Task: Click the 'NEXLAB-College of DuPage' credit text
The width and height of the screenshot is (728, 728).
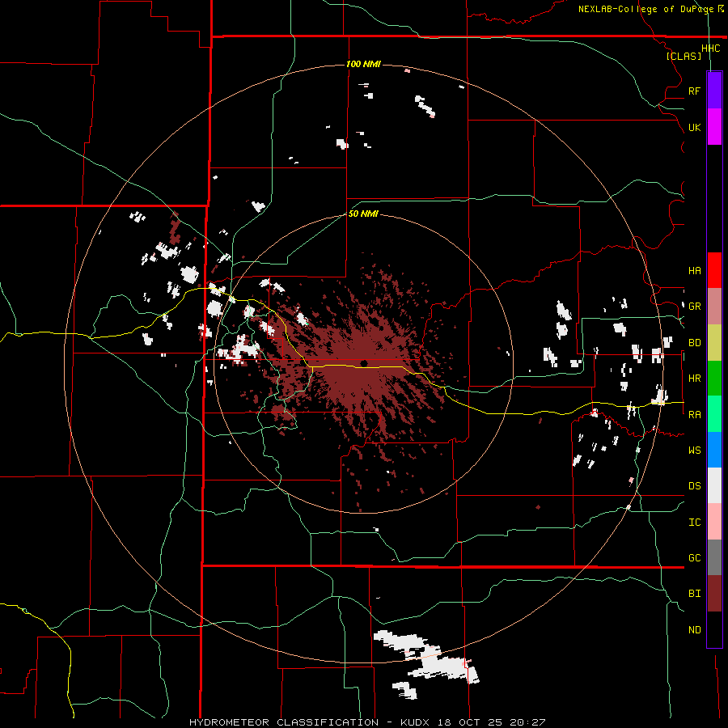Action: [648, 9]
